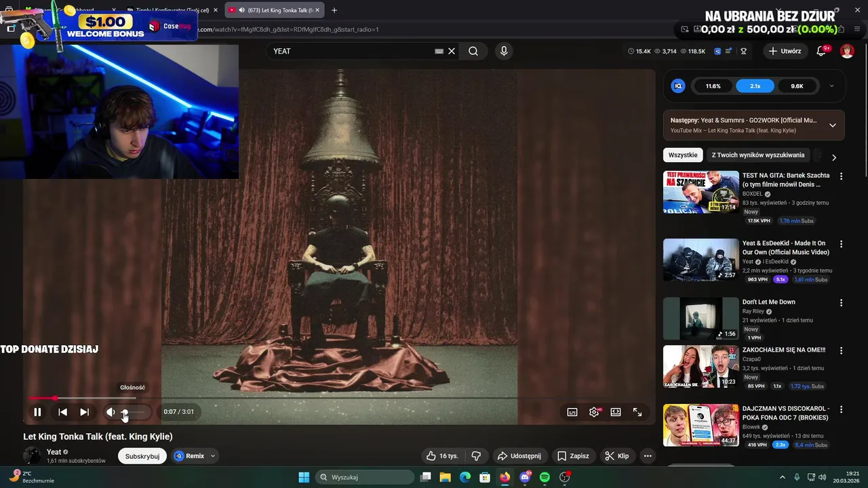Like the video with 16 tys.
The width and height of the screenshot is (868, 488).
click(x=442, y=456)
